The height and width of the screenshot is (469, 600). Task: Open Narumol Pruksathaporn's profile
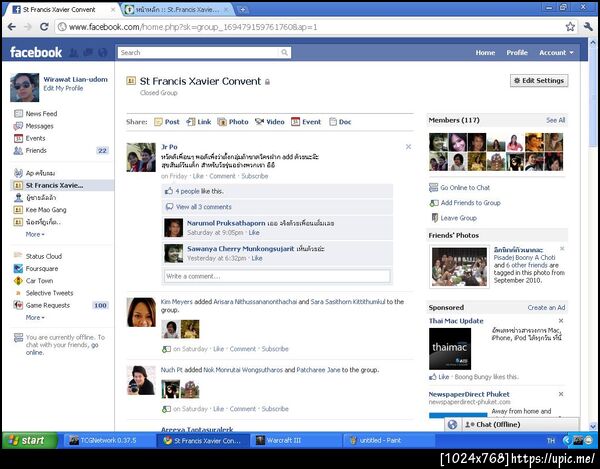pos(226,223)
